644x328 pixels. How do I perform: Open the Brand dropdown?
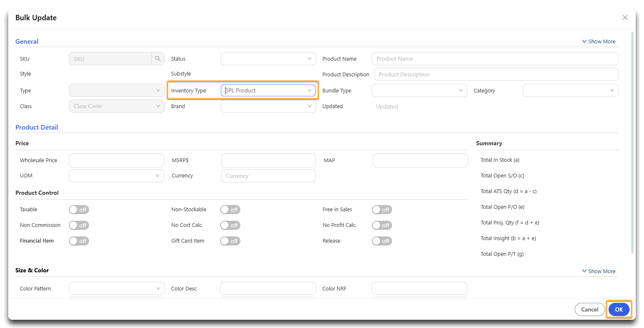click(268, 106)
